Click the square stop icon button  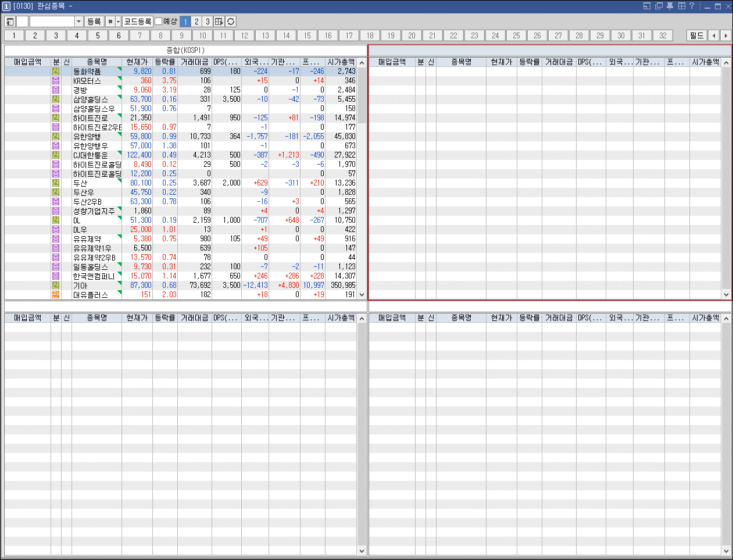coord(110,22)
